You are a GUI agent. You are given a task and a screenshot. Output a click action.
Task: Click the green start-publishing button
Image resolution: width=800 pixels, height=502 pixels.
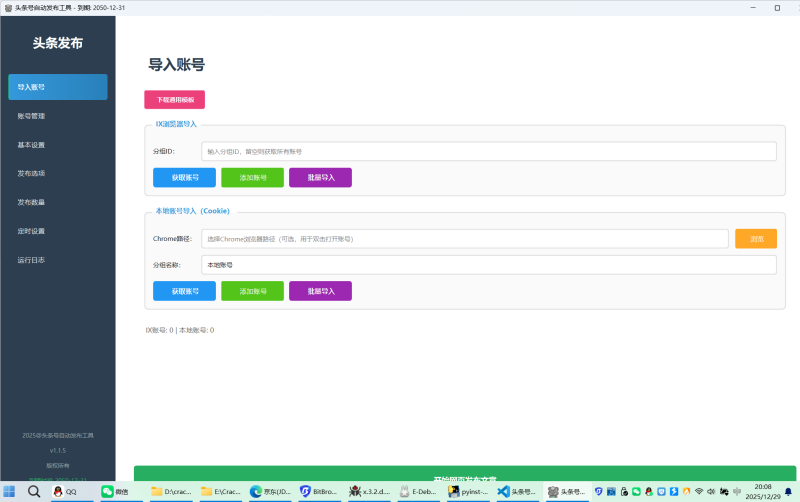pos(465,474)
